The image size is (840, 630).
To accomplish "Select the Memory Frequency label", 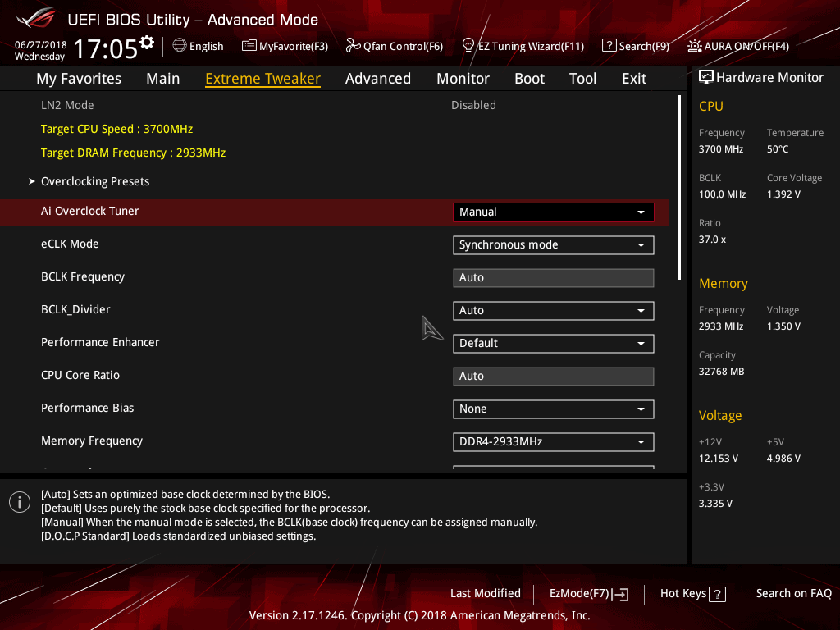I will pyautogui.click(x=92, y=441).
